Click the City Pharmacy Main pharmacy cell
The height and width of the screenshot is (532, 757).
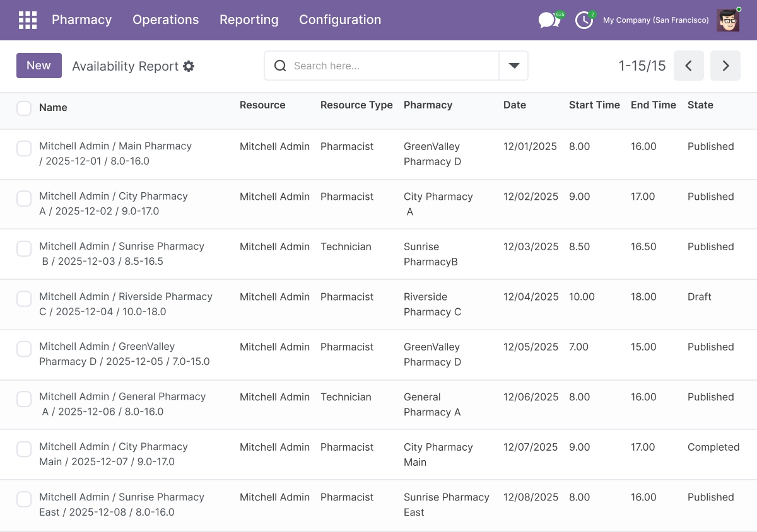pyautogui.click(x=438, y=454)
